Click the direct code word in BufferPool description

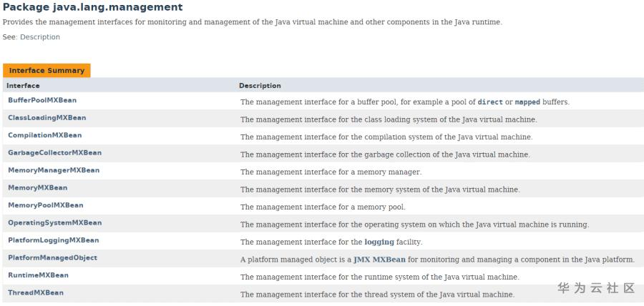(490, 102)
